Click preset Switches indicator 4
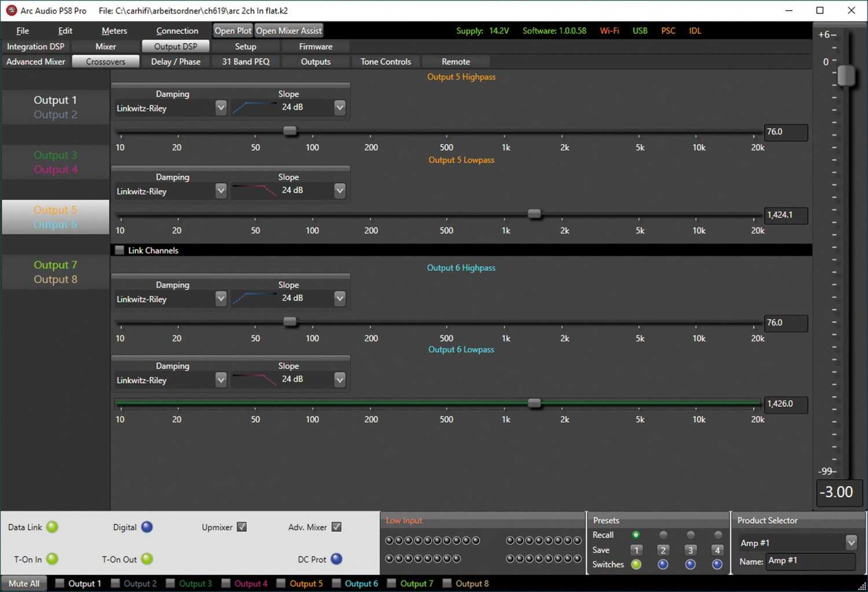 pos(718,564)
